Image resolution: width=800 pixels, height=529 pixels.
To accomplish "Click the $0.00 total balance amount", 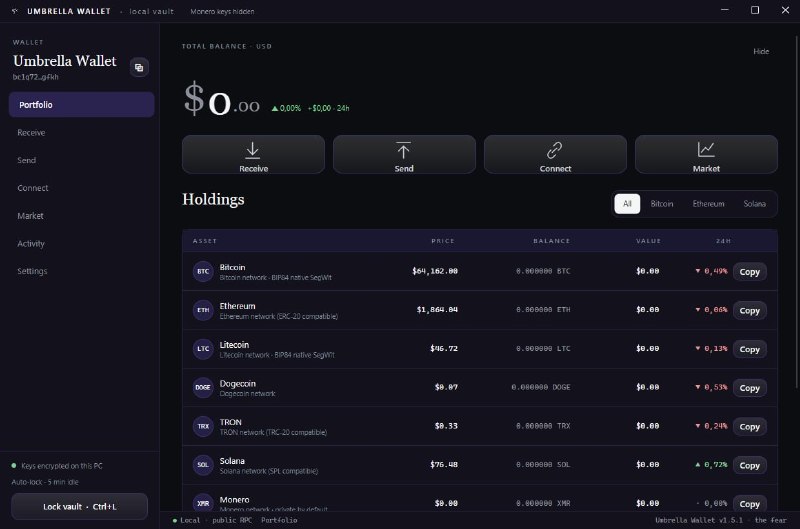I will (222, 101).
